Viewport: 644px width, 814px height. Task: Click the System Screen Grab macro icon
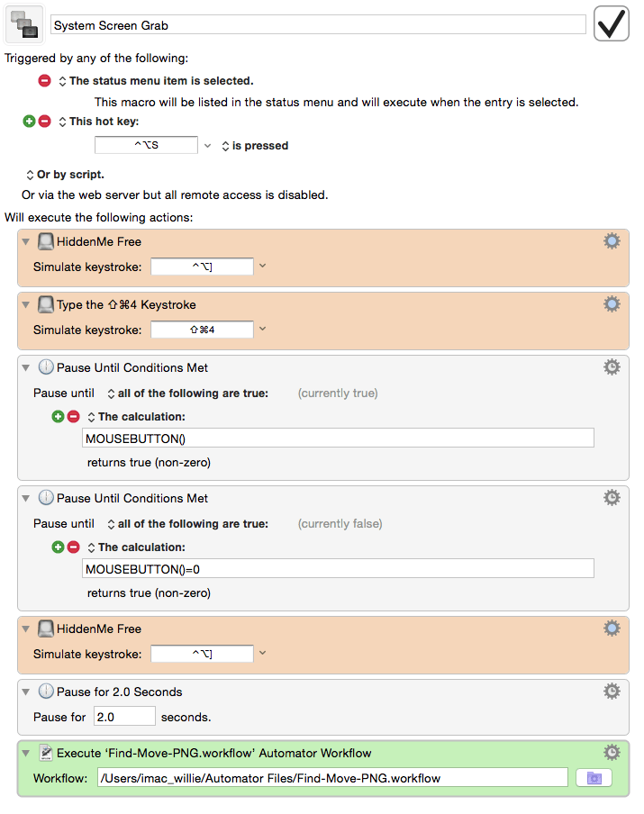[24, 24]
